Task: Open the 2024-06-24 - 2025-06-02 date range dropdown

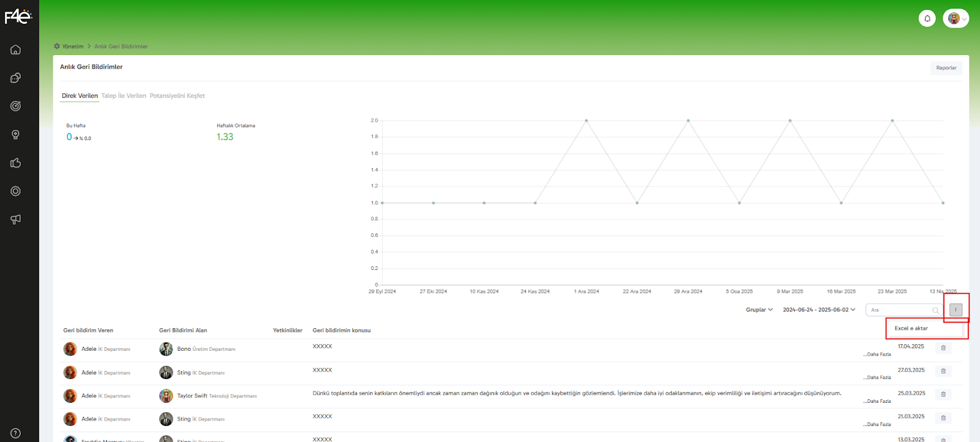Action: (818, 310)
